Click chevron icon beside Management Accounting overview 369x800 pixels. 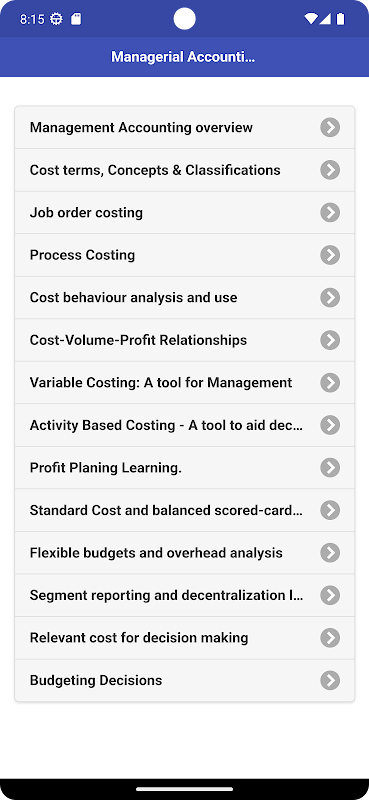click(x=330, y=128)
